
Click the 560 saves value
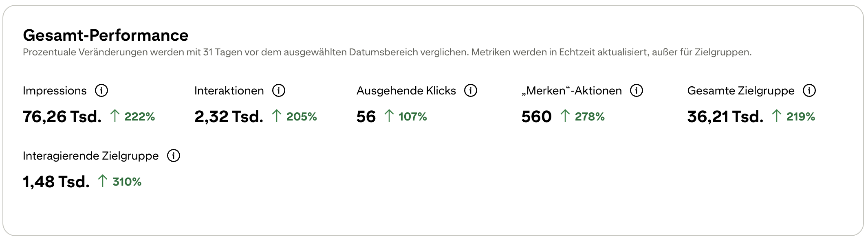pos(536,117)
